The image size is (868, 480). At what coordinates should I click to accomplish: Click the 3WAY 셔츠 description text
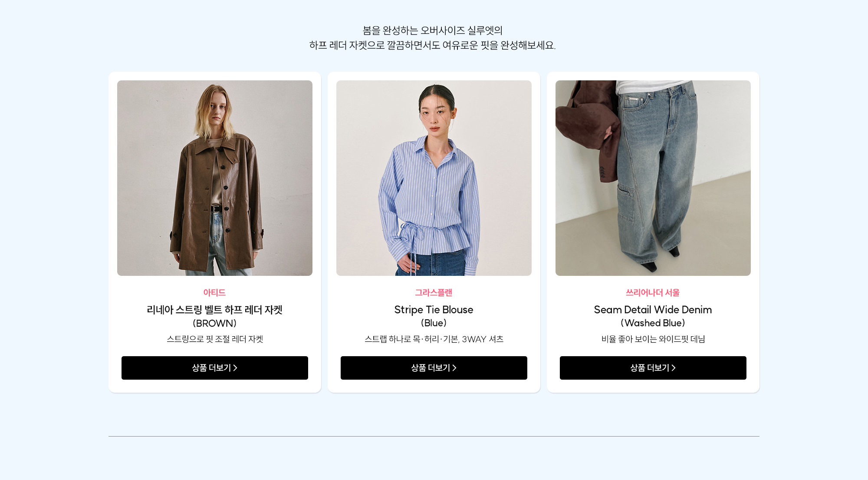pyautogui.click(x=483, y=339)
